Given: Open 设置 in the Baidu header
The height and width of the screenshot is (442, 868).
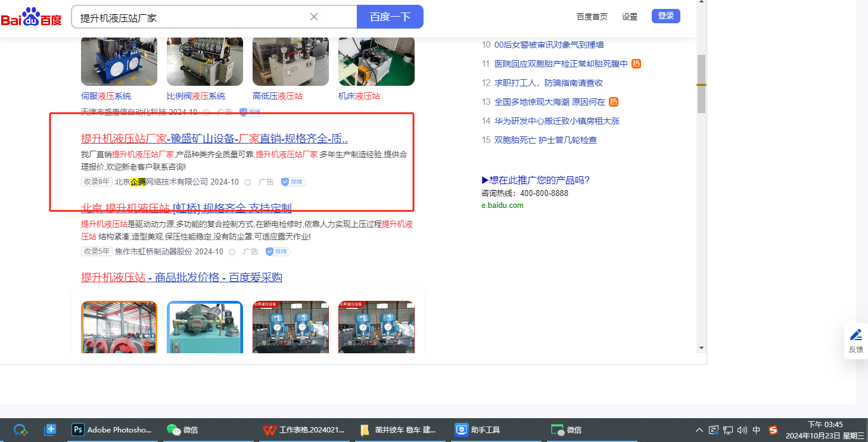Looking at the screenshot, I should 630,17.
